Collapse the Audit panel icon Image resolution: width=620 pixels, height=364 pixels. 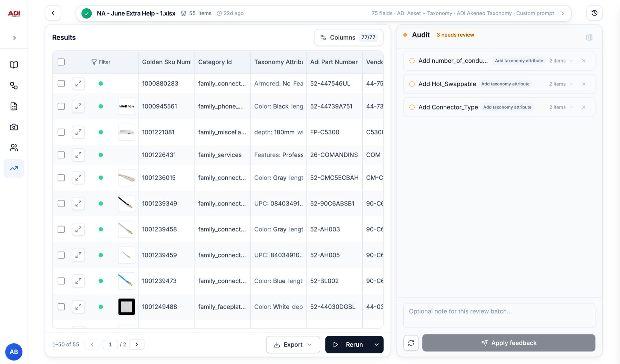pos(589,37)
